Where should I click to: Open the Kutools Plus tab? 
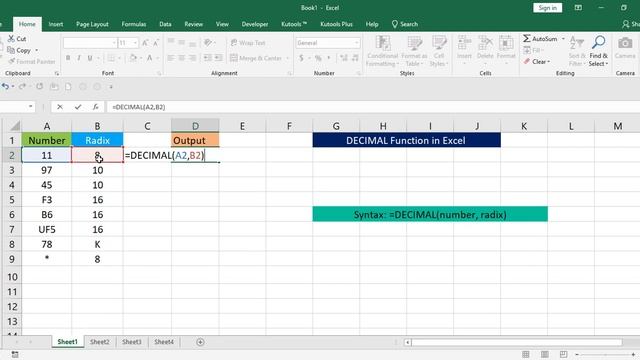pos(336,24)
